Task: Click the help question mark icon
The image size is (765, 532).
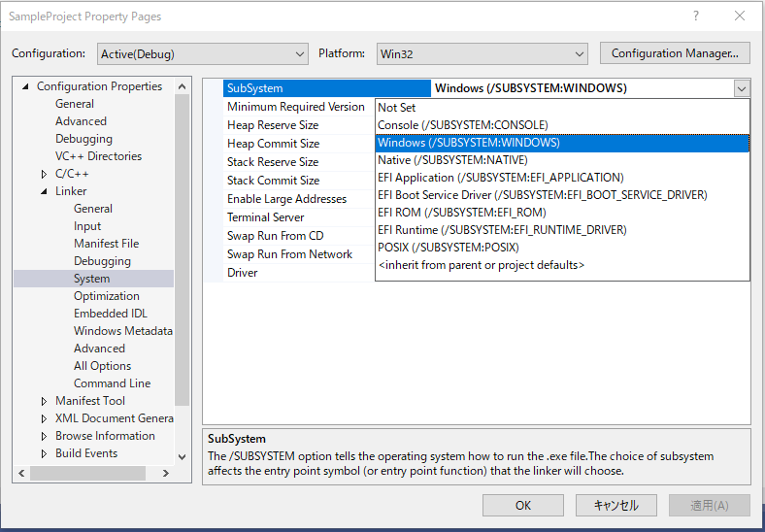Action: (x=695, y=17)
